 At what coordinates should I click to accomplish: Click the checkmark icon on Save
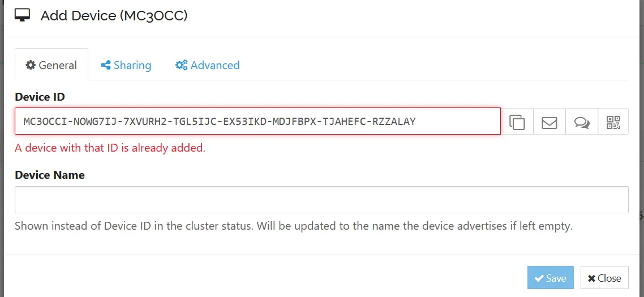tap(539, 278)
